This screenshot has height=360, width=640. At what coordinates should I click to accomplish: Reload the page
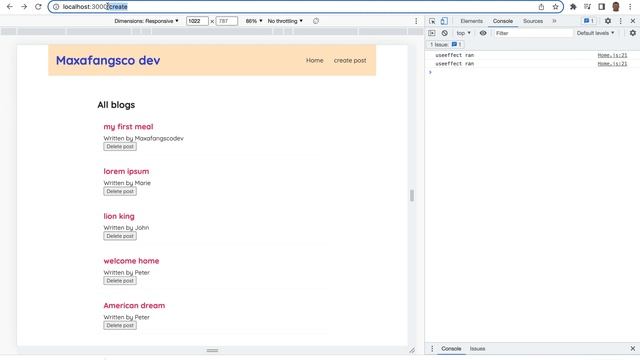pos(38,7)
